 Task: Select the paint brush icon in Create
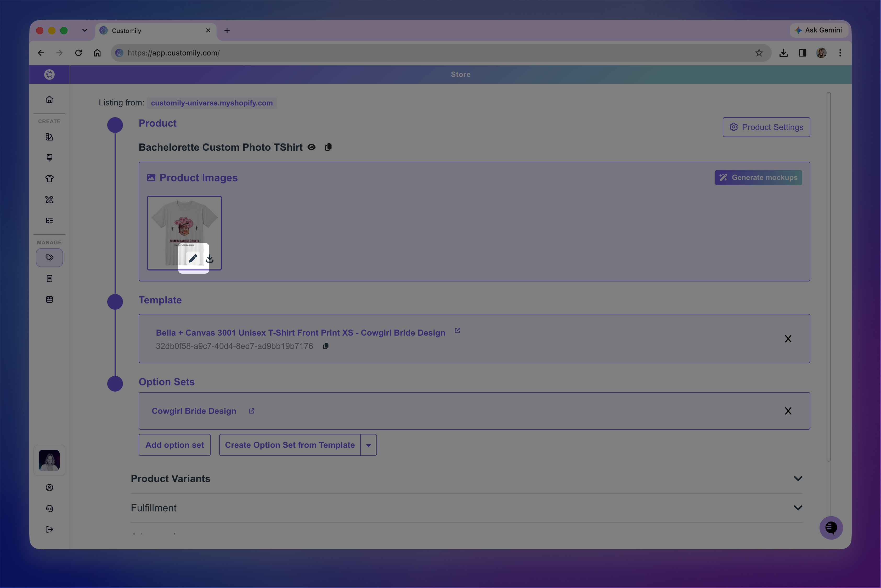[49, 157]
